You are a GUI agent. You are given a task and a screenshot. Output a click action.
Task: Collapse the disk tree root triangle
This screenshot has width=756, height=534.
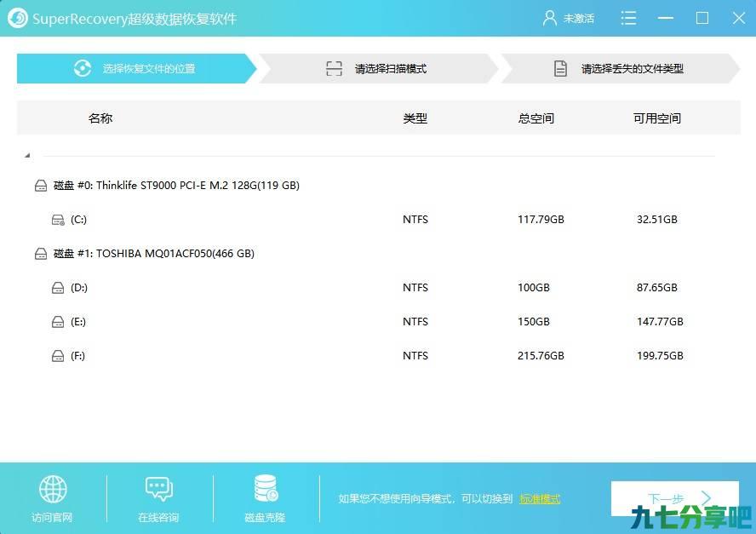pyautogui.click(x=27, y=155)
